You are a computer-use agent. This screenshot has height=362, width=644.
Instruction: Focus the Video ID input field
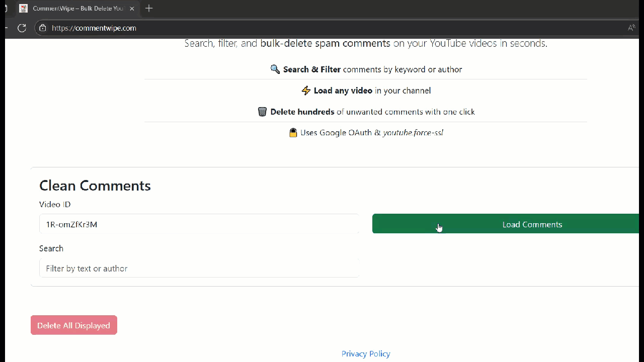(199, 224)
